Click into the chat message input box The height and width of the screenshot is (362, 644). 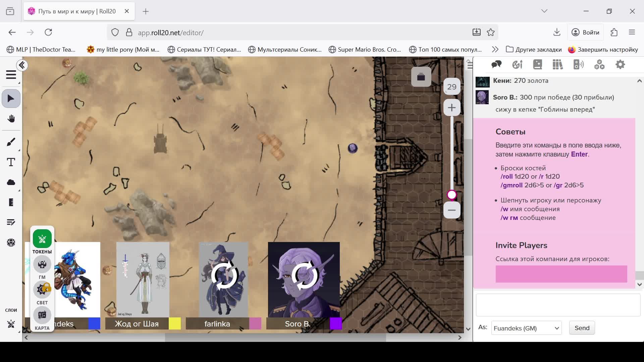(x=558, y=305)
